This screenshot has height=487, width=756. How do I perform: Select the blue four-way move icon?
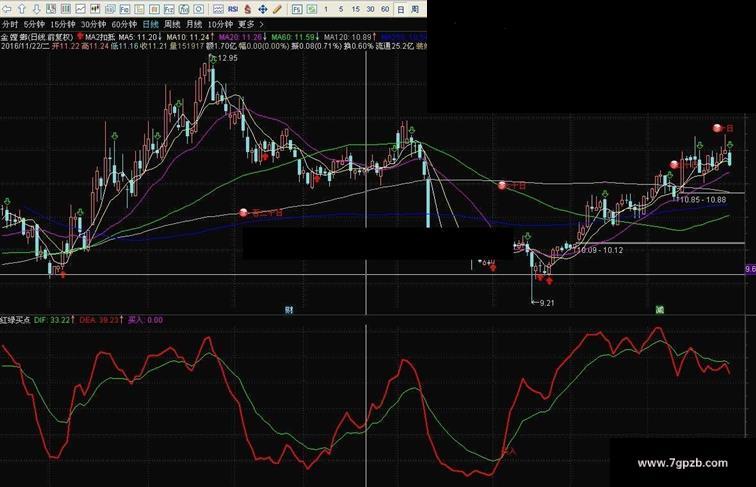[x=263, y=9]
